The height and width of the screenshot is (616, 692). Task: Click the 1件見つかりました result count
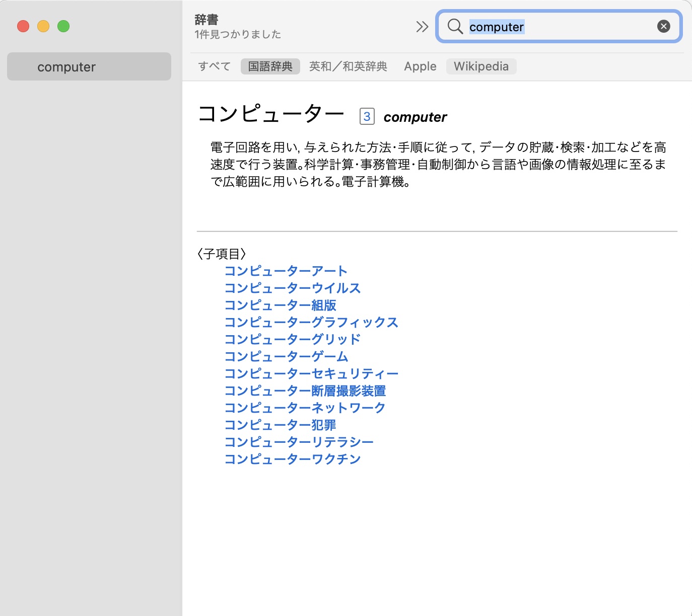click(x=238, y=34)
